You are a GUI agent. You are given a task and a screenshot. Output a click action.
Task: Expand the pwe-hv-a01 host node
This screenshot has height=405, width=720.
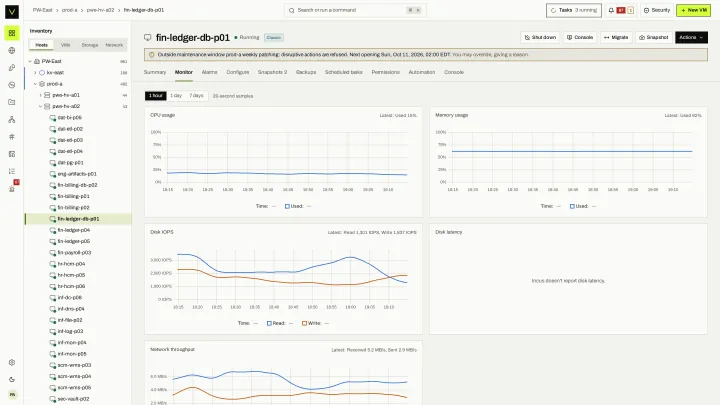click(40, 95)
